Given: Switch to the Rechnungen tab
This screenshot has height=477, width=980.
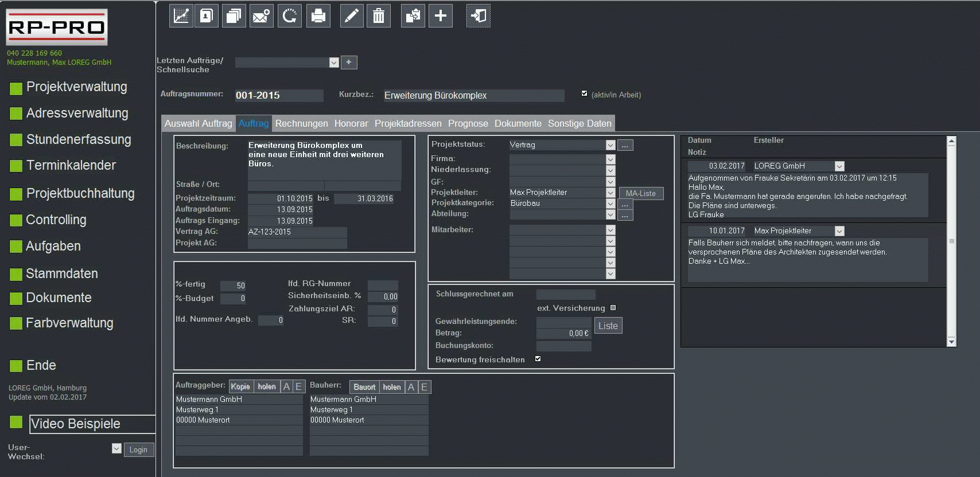Looking at the screenshot, I should [x=302, y=123].
